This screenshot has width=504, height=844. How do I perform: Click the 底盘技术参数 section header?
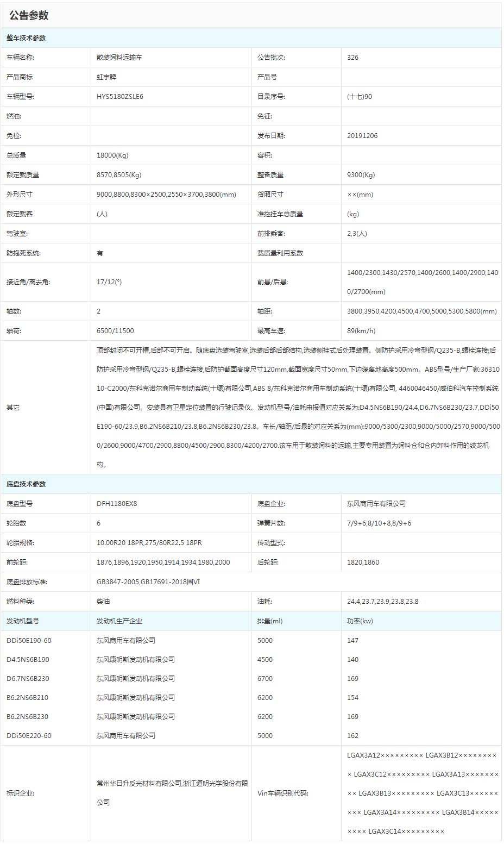coord(26,484)
